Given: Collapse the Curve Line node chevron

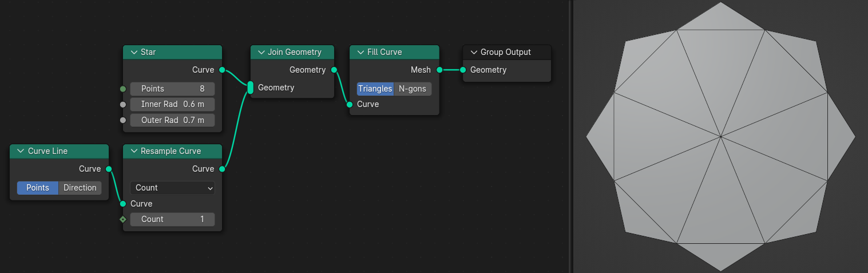Looking at the screenshot, I should tap(21, 151).
